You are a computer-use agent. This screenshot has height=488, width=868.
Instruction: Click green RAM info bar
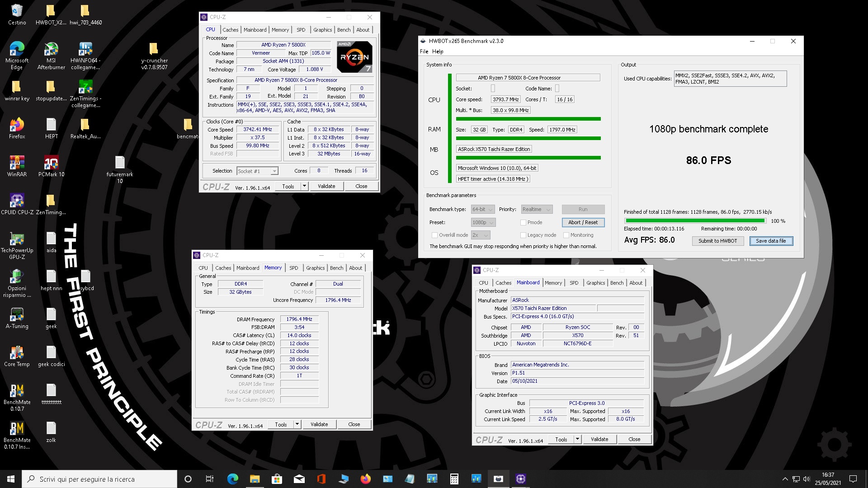click(528, 138)
